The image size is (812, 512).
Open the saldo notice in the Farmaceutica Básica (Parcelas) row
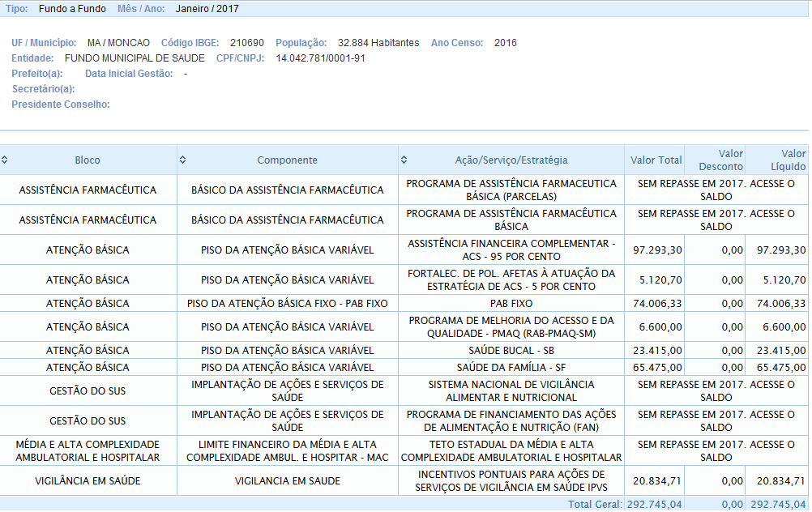[716, 190]
